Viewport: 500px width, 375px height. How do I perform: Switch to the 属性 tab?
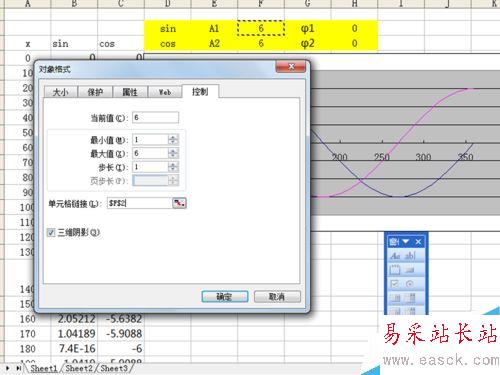point(130,92)
